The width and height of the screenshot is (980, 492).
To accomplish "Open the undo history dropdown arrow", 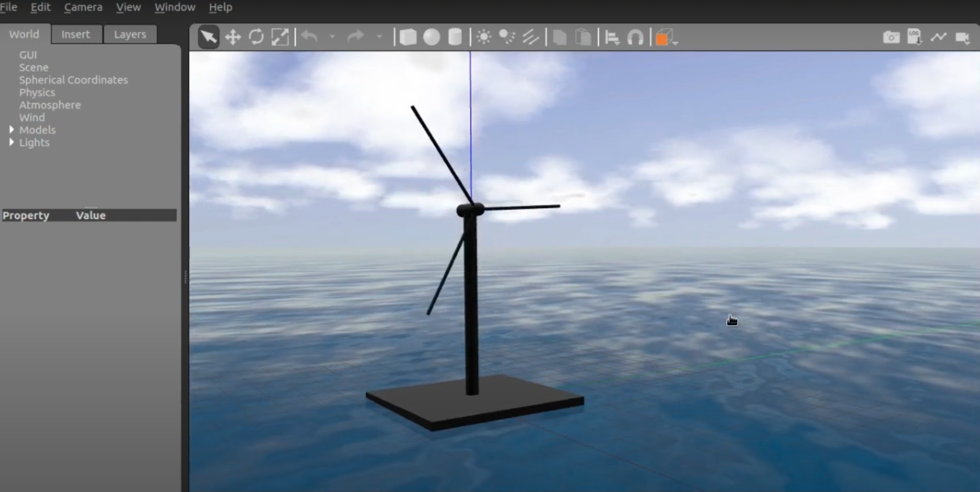I will [x=332, y=37].
